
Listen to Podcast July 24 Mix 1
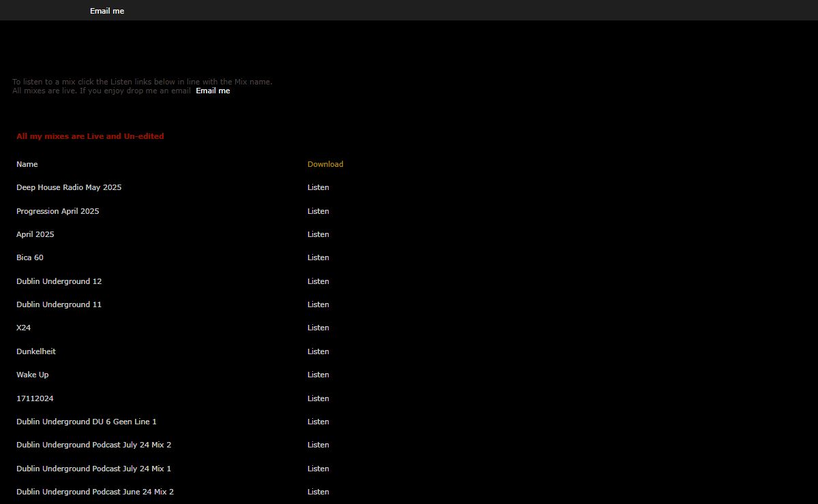[x=318, y=469]
